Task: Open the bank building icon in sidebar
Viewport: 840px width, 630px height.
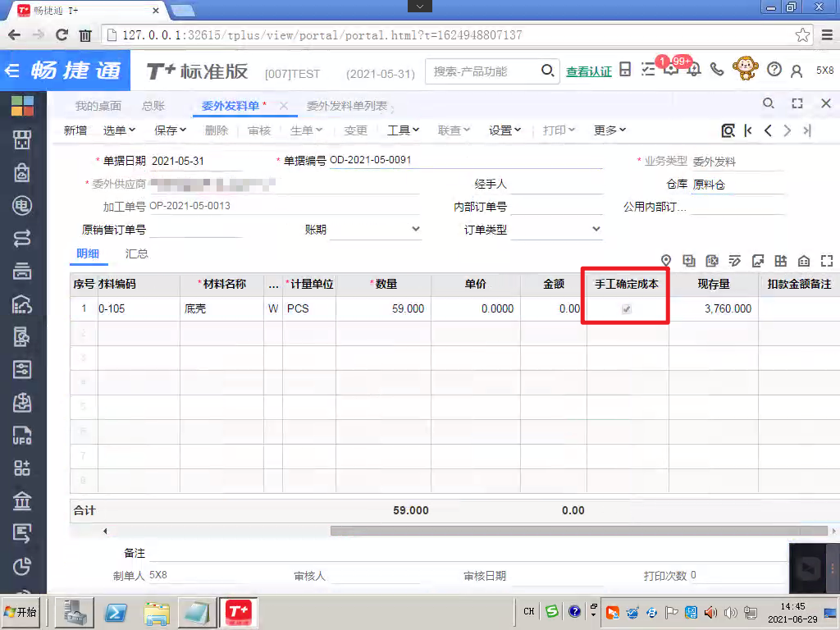Action: coord(22,501)
